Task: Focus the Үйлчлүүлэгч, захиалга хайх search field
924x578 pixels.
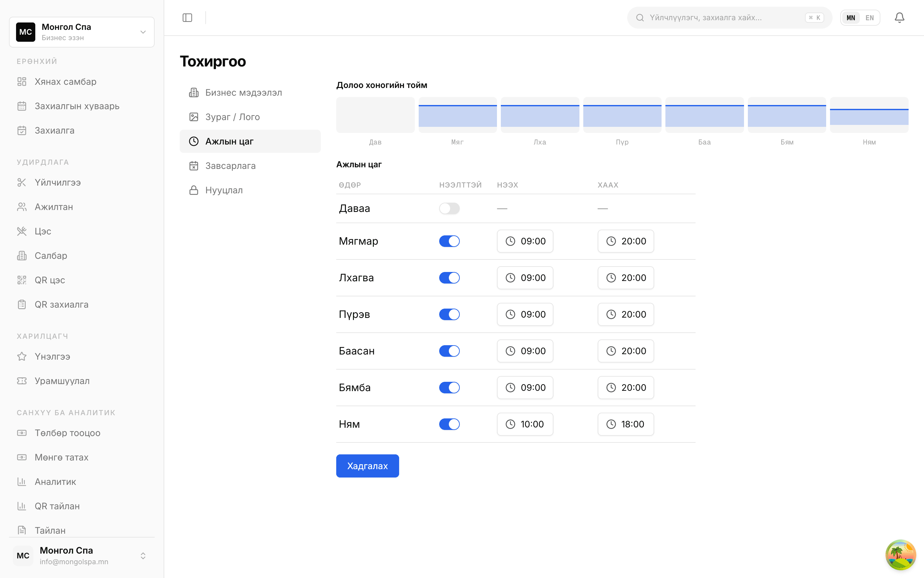Action: [729, 18]
